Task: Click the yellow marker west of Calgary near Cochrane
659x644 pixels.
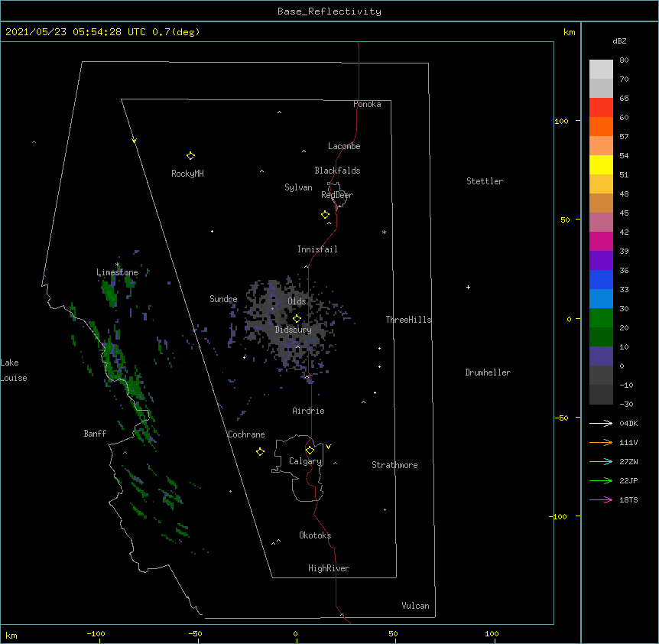Action: tap(260, 451)
